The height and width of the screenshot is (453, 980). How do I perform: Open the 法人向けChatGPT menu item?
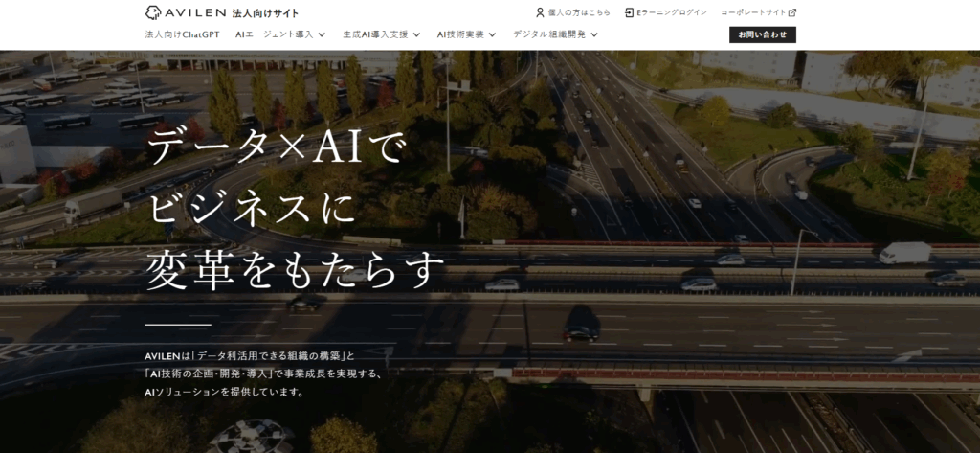[x=183, y=34]
